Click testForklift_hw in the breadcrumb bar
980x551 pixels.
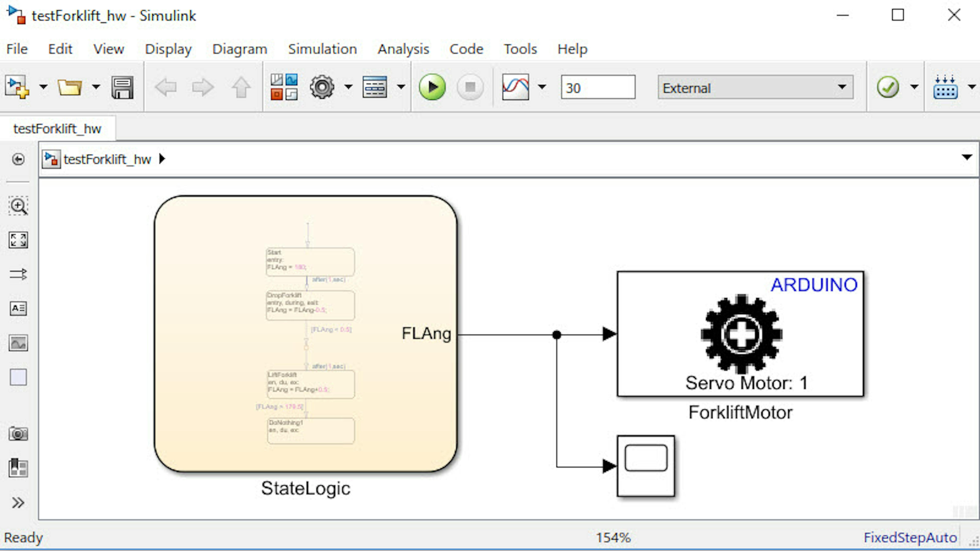(107, 159)
